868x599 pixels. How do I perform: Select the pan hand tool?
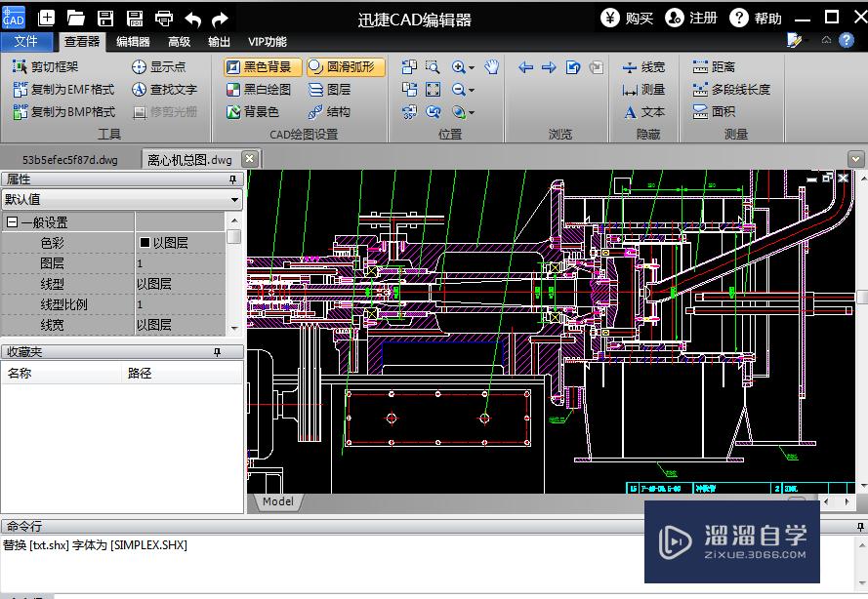[492, 67]
